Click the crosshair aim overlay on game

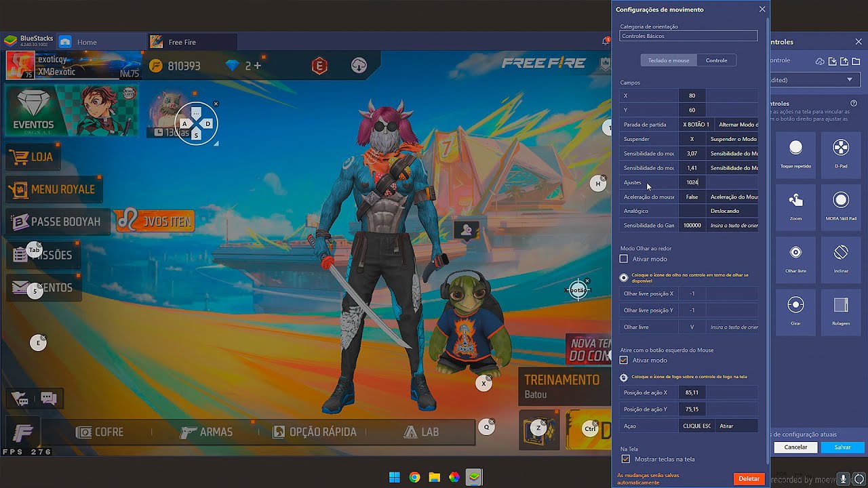click(x=578, y=289)
